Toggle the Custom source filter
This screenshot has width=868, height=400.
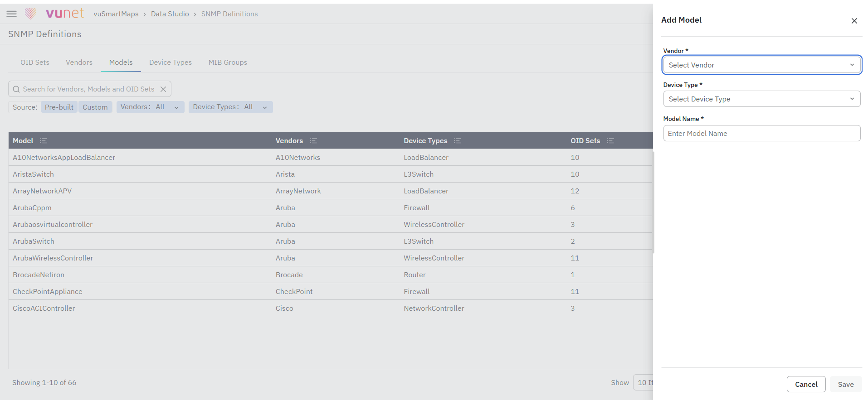[x=95, y=107]
